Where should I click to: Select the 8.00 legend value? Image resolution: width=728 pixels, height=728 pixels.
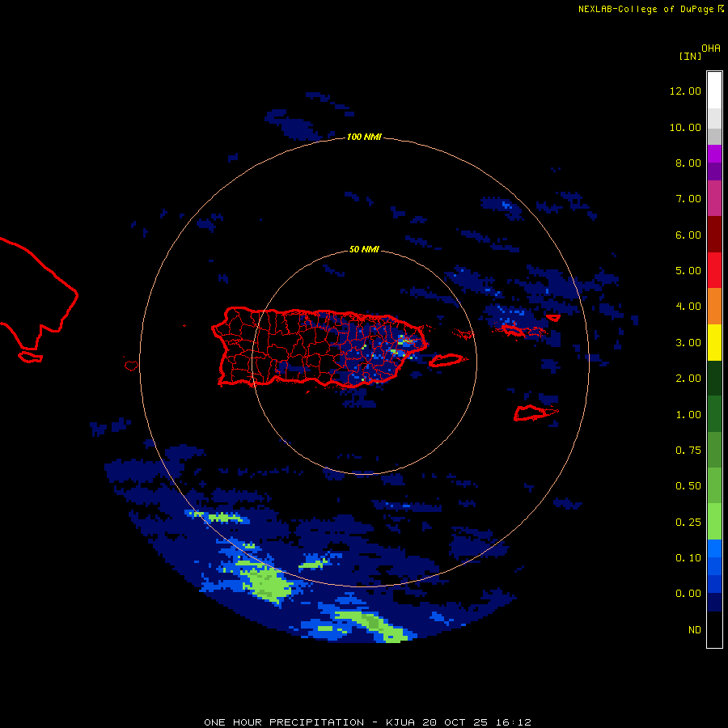(688, 163)
